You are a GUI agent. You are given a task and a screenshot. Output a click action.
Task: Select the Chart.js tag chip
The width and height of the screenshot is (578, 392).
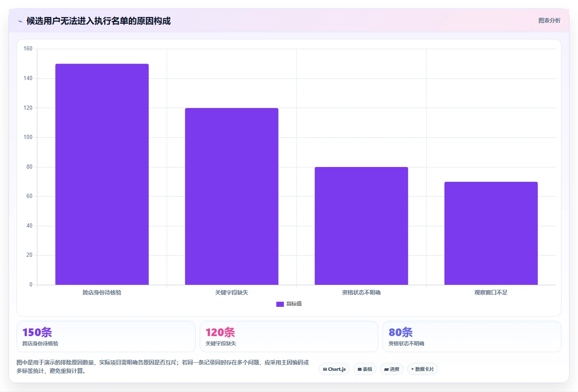coord(334,369)
